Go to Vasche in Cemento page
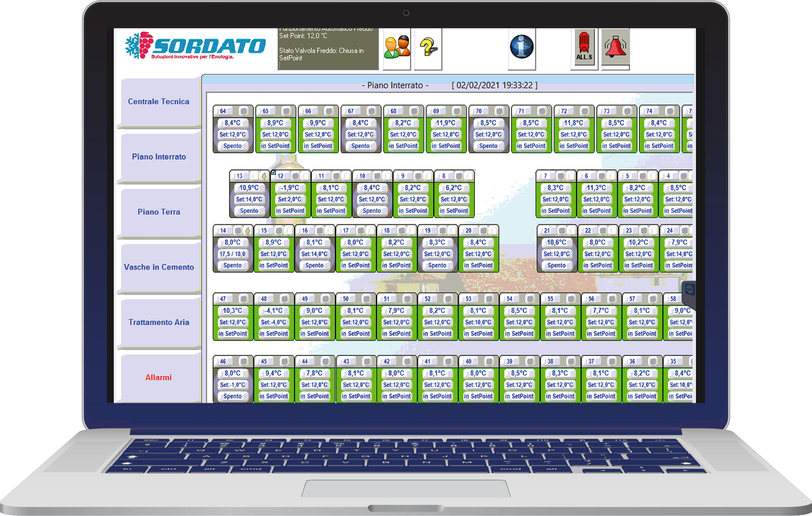The image size is (812, 516). point(158,267)
